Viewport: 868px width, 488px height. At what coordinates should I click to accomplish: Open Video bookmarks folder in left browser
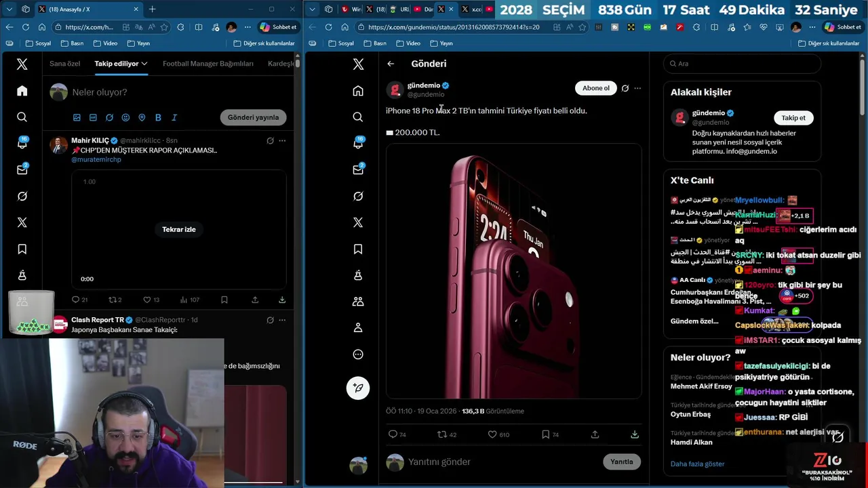point(105,43)
